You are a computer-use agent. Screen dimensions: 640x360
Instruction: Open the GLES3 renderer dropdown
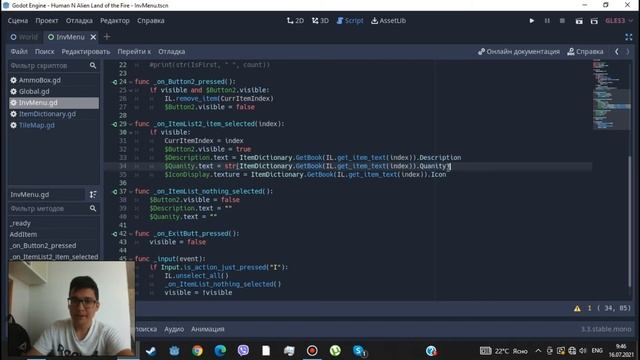coord(619,20)
